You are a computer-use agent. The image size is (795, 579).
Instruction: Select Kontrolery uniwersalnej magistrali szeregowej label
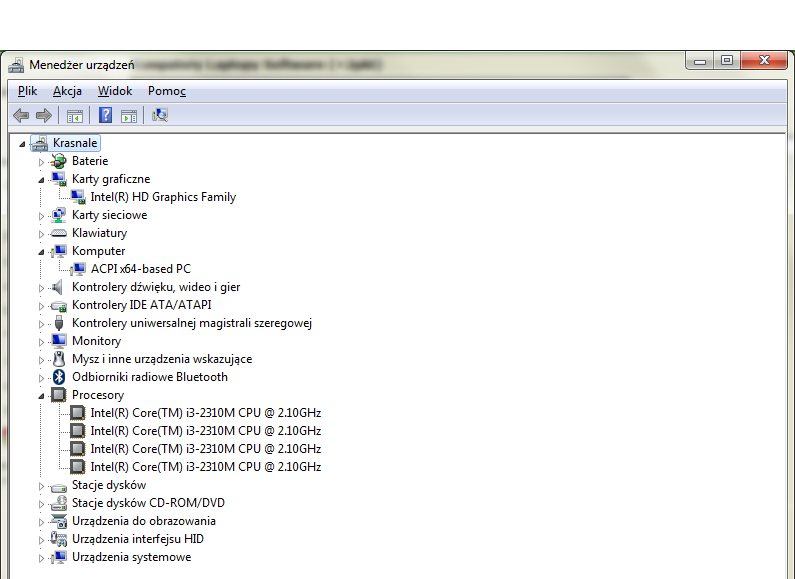(192, 323)
